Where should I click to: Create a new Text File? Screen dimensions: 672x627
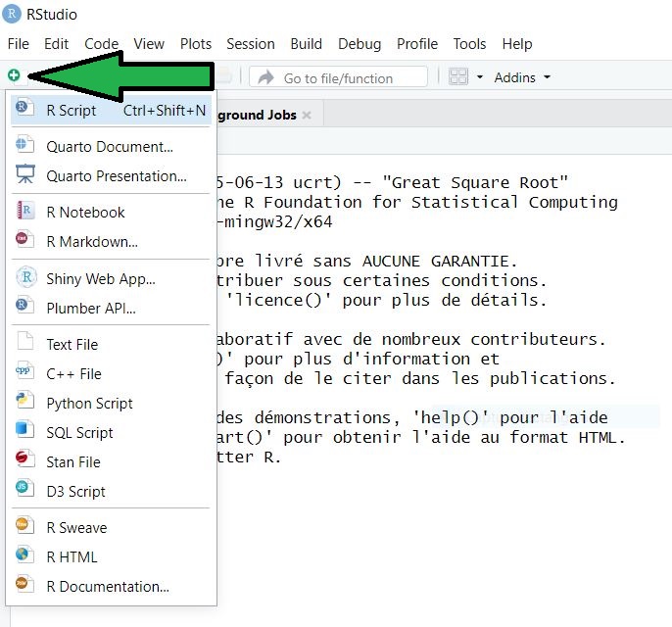coord(111,344)
